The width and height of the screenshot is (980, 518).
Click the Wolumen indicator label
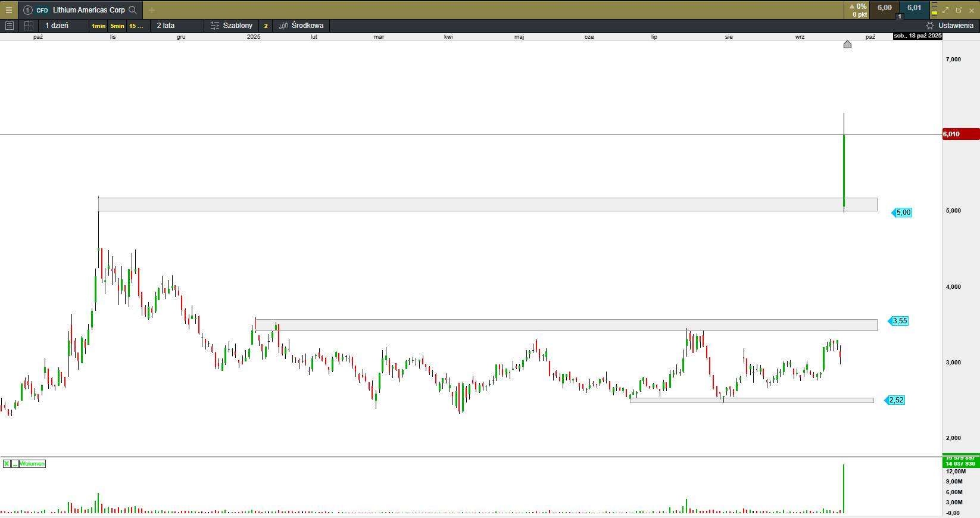coord(32,464)
